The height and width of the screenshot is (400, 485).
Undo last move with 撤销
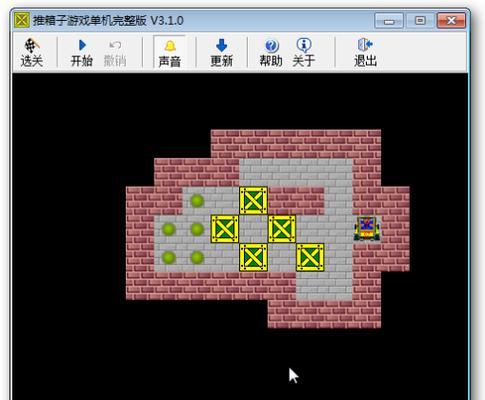115,53
